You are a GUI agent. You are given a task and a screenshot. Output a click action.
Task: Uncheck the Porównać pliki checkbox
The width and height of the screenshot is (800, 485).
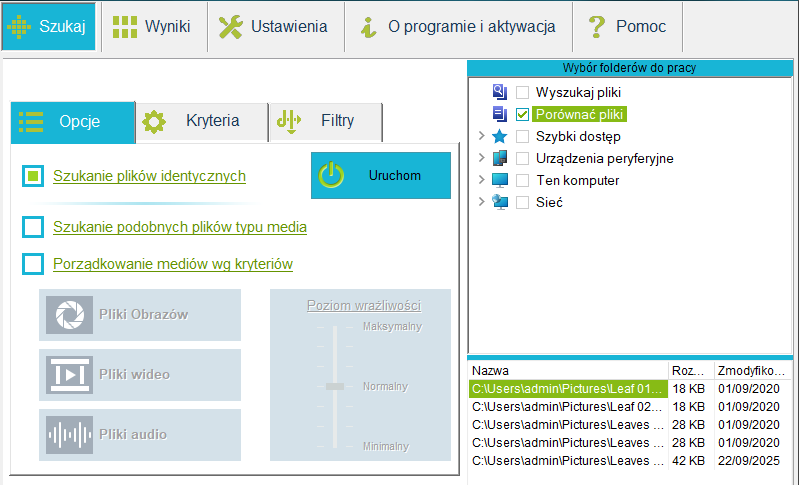point(522,114)
